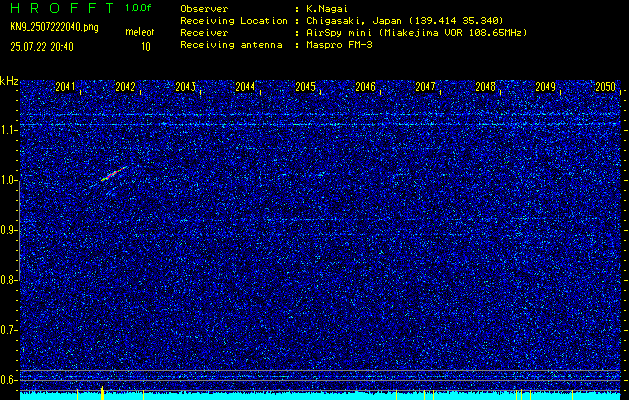Click the Receiver field label

click(x=204, y=33)
